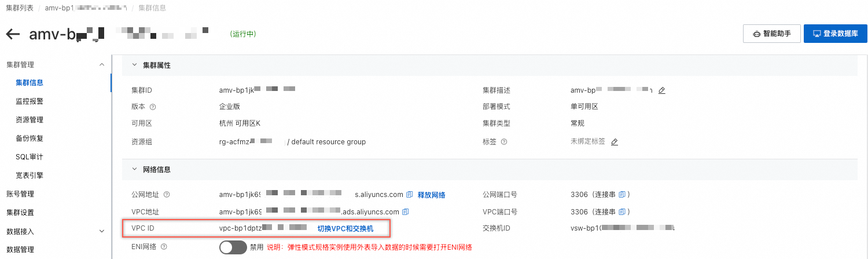Click the help icon beside 公网地址

(167, 195)
